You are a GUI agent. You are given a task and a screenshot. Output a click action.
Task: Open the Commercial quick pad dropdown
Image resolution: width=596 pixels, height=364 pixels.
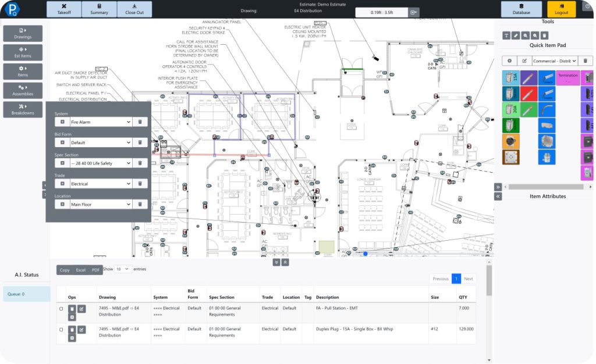[x=554, y=60]
